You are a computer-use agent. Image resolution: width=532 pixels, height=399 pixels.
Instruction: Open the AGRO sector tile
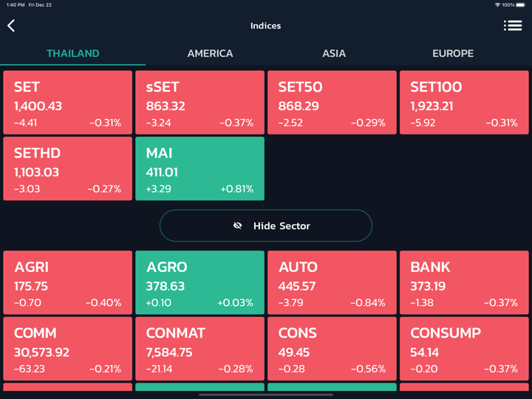(x=199, y=283)
